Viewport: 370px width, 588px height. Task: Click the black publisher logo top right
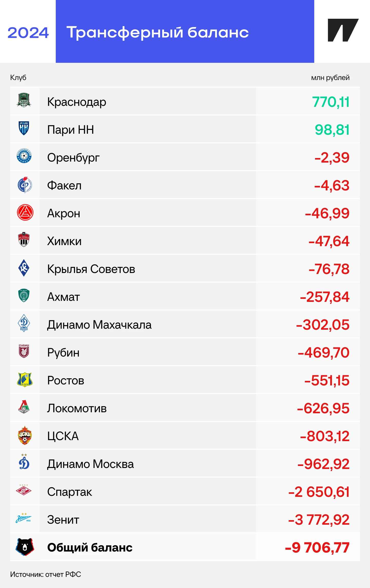pos(343,30)
